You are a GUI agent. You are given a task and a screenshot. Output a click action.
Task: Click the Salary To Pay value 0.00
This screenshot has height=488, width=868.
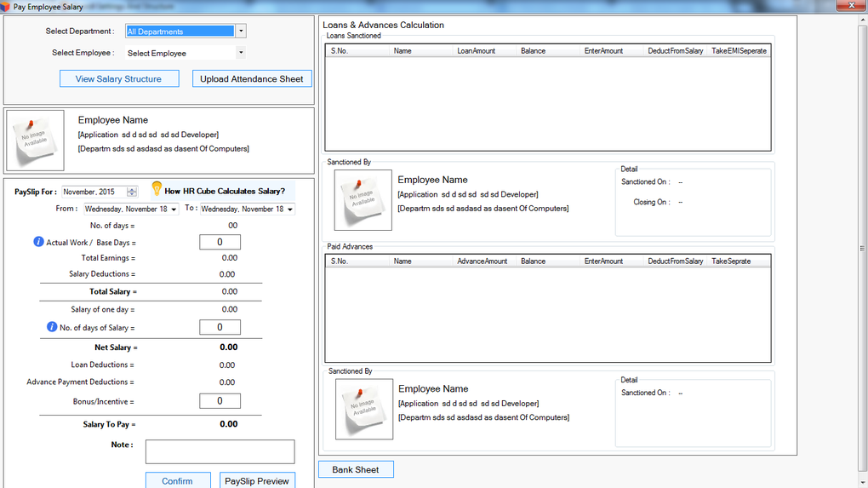coord(229,424)
